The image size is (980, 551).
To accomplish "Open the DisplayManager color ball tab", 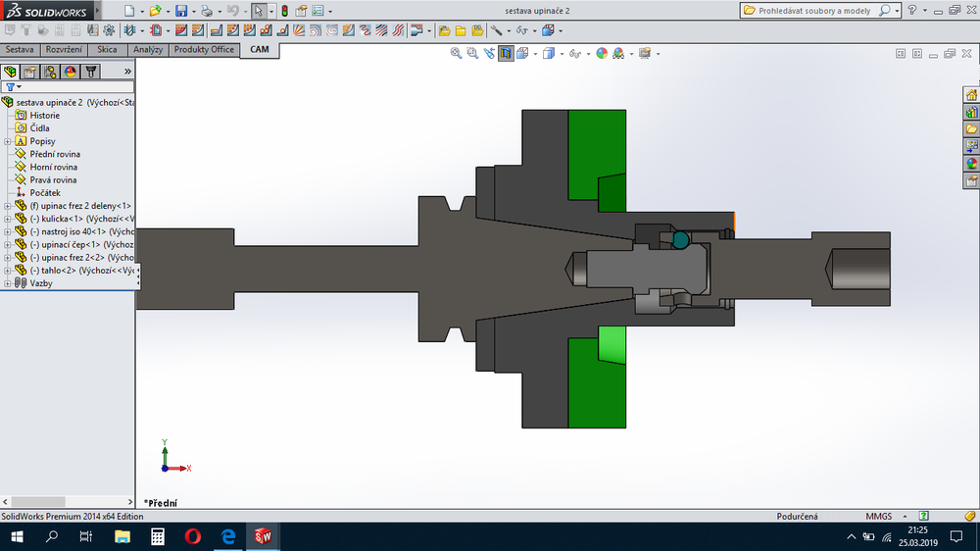I will pos(70,72).
